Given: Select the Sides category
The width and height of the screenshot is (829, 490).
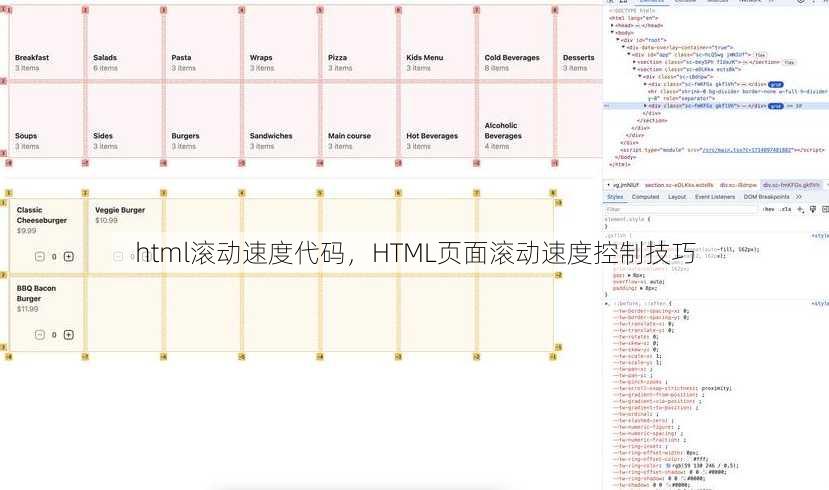Looking at the screenshot, I should click(124, 121).
